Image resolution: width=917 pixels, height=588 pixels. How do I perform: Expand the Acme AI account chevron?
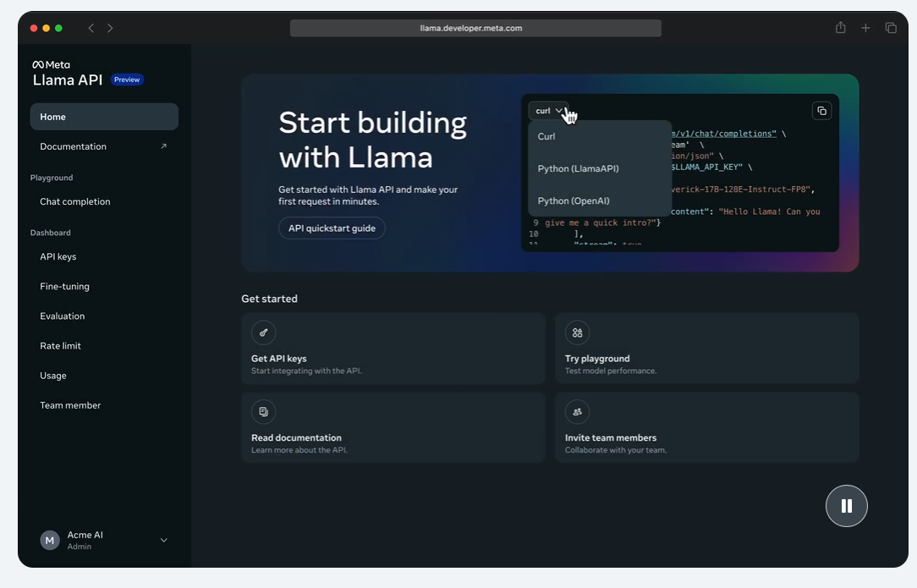pyautogui.click(x=164, y=540)
